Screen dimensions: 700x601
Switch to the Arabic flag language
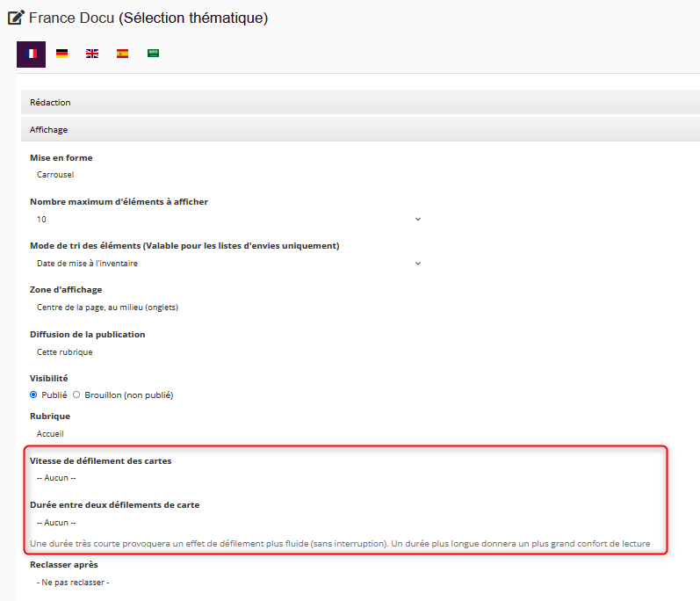click(x=153, y=54)
